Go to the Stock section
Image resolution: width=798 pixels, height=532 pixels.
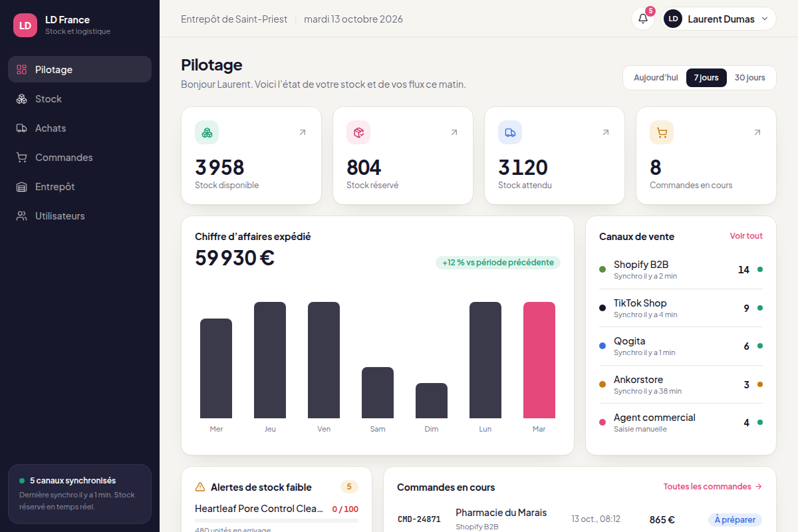80,98
